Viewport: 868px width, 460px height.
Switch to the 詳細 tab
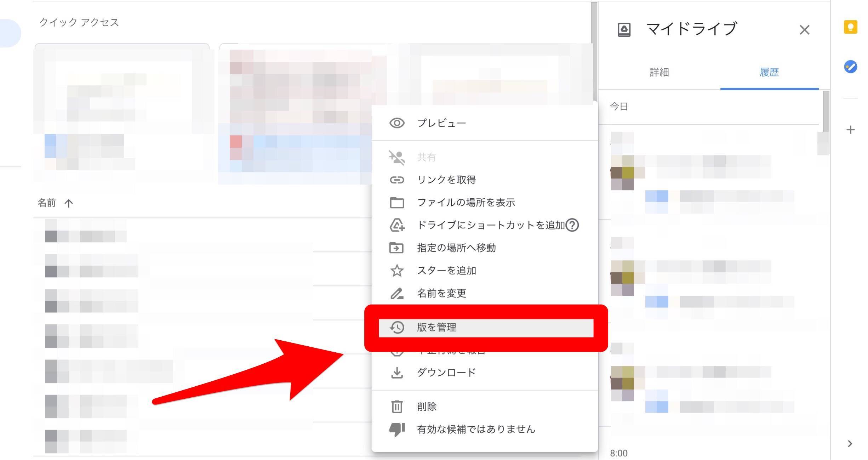[659, 72]
